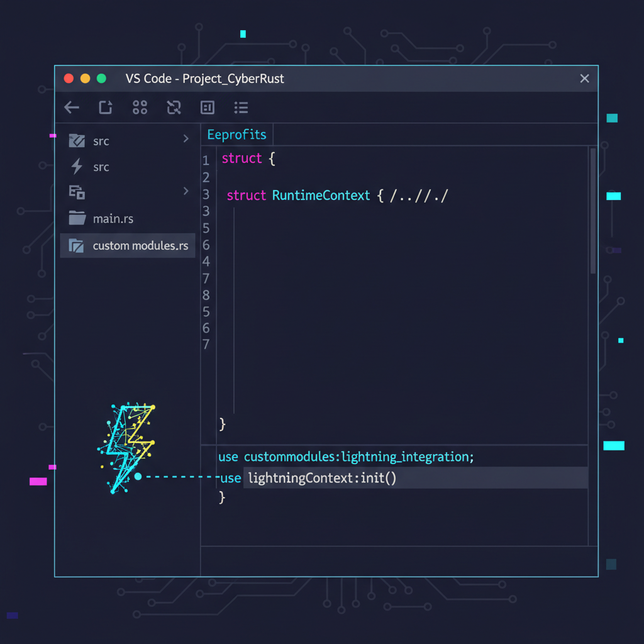This screenshot has width=644, height=644.
Task: Click the broken link toolbar icon
Action: tap(174, 107)
